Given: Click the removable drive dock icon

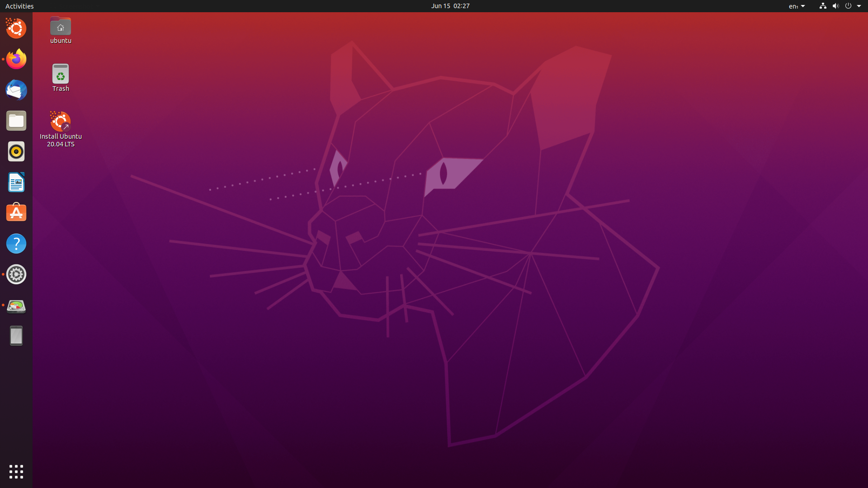Looking at the screenshot, I should click(x=16, y=336).
